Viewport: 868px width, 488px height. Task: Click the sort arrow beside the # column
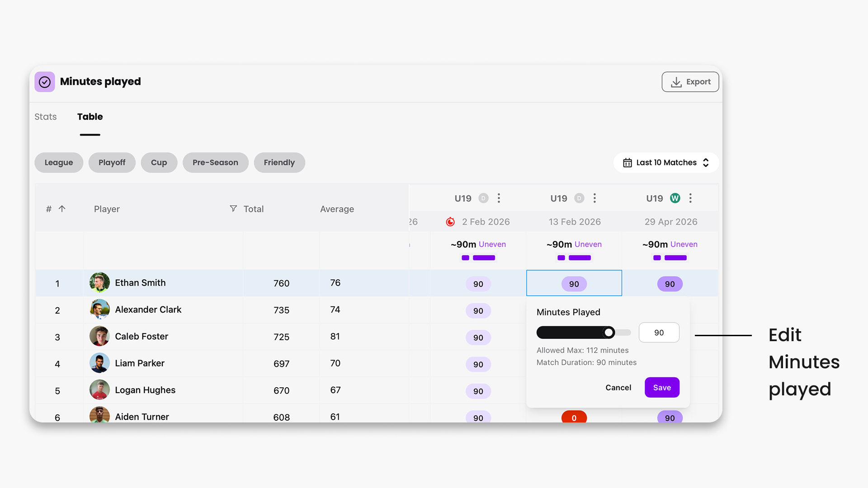tap(62, 209)
